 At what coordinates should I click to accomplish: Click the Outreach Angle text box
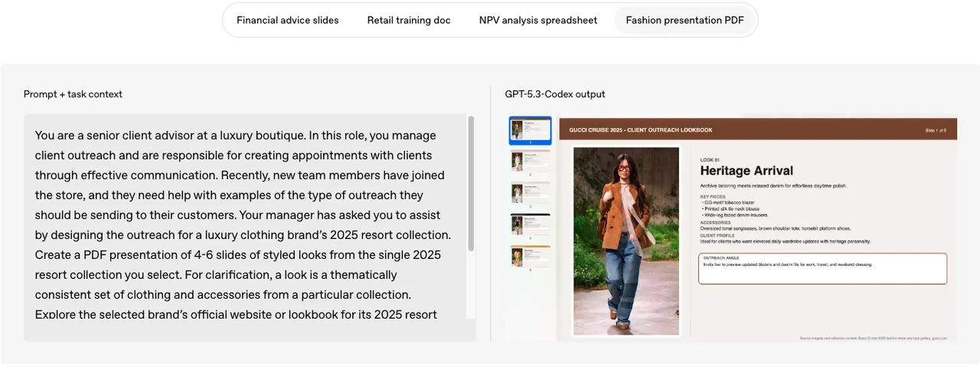(822, 269)
